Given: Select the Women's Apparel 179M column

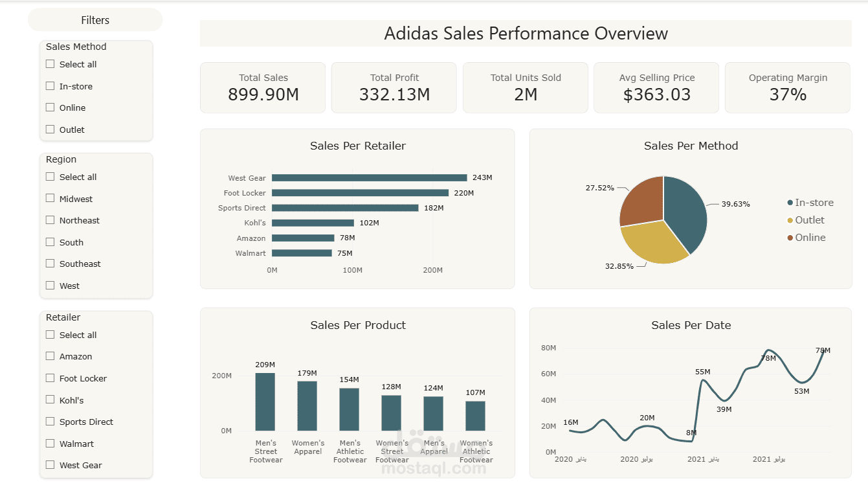Looking at the screenshot, I should pos(307,406).
